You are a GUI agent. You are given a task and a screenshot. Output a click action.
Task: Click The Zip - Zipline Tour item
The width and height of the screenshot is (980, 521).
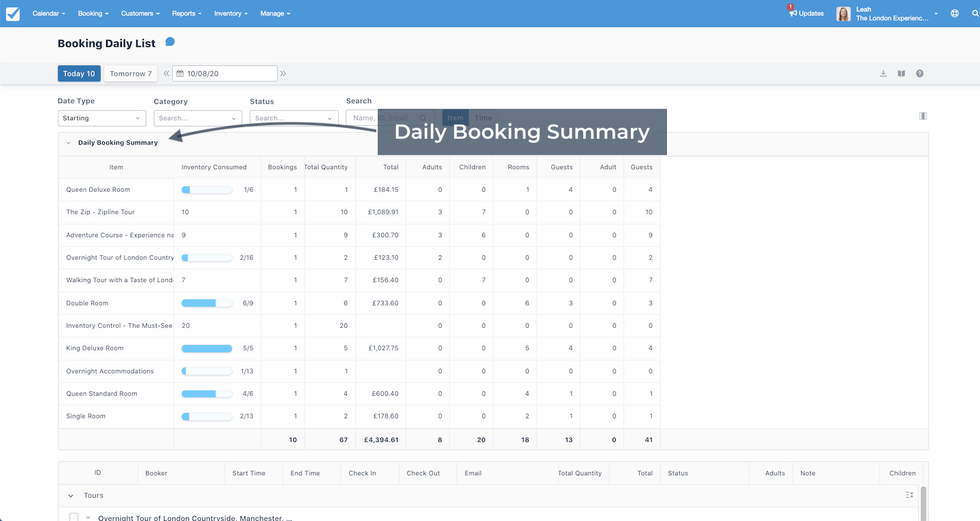point(101,212)
